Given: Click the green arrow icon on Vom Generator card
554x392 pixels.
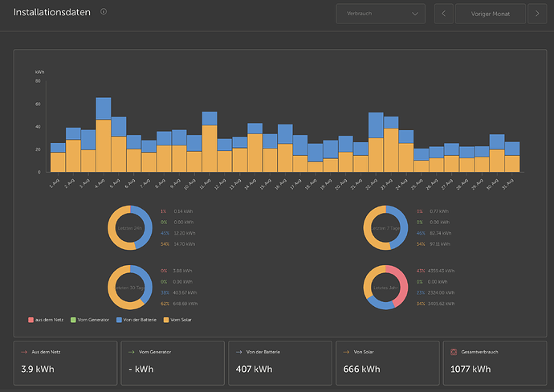Looking at the screenshot, I should (x=132, y=352).
